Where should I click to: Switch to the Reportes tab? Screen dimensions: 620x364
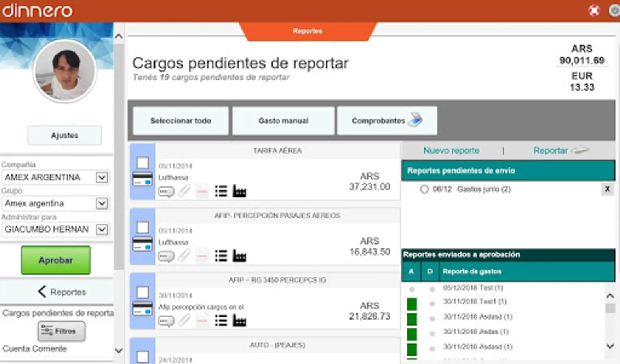tap(308, 31)
